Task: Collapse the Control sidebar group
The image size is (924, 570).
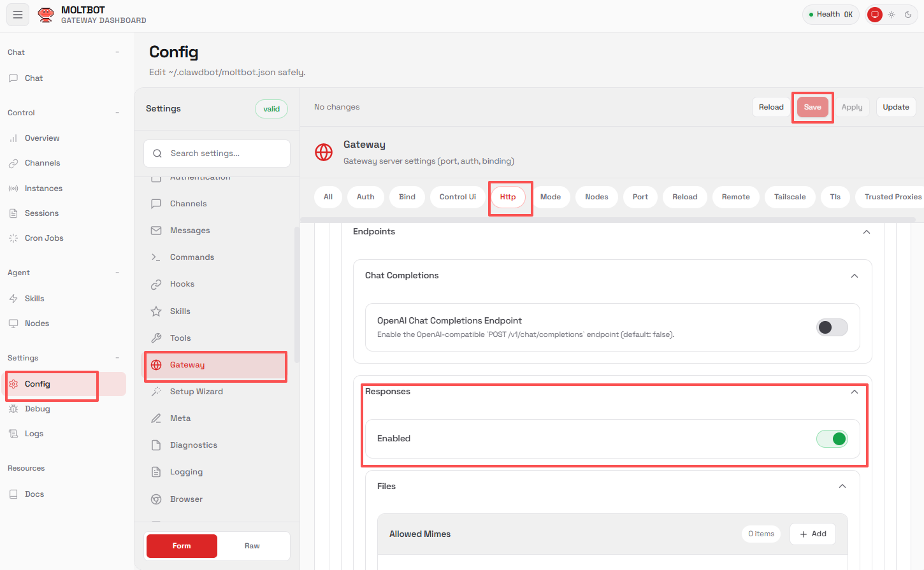Action: [x=117, y=113]
